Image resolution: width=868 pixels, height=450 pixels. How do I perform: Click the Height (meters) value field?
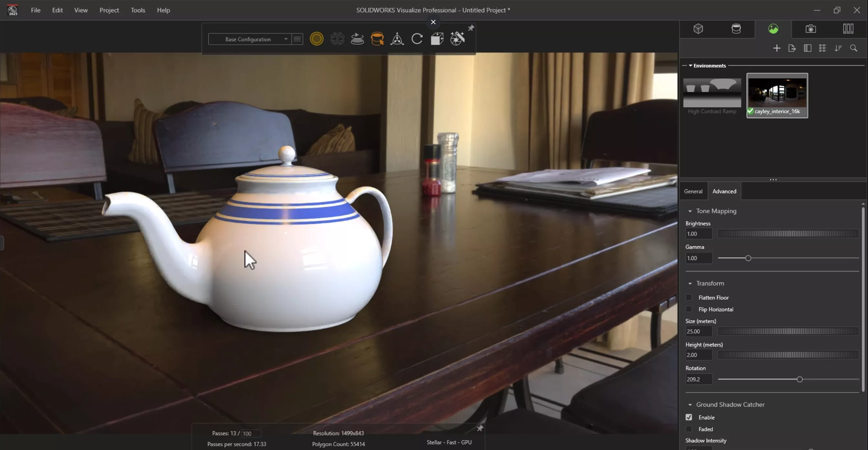tap(699, 355)
